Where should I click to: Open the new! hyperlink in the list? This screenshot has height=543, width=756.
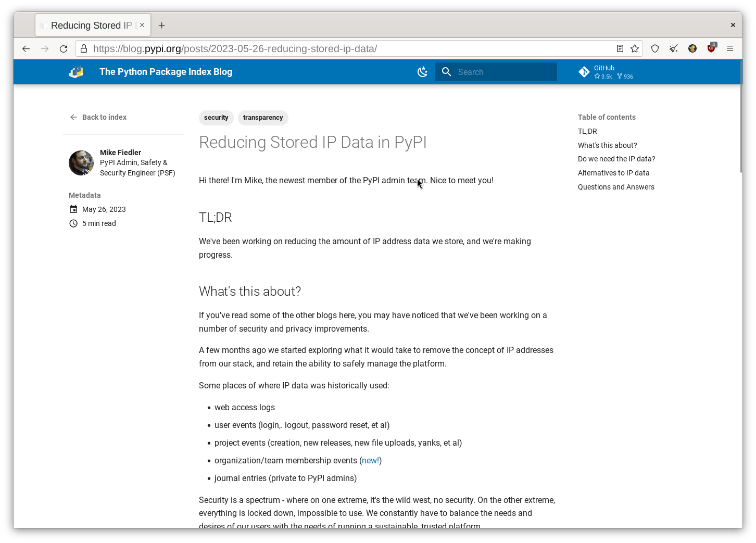(370, 460)
